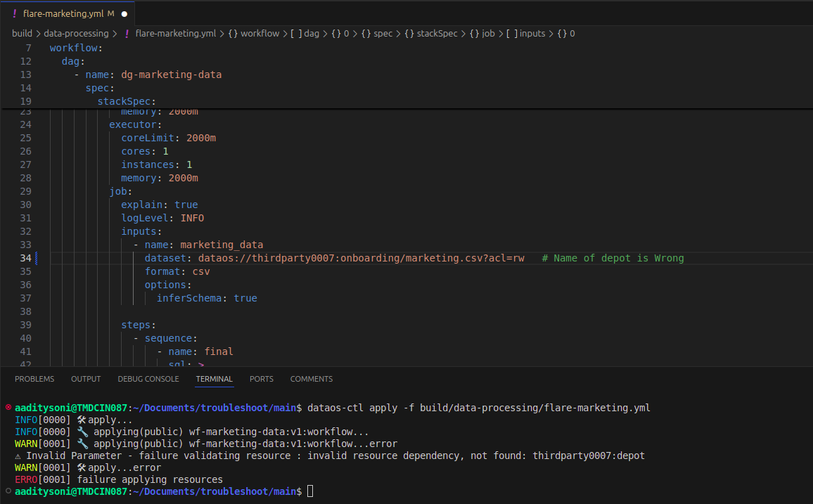Focus the terminal cursor at the prompt
The height and width of the screenshot is (504, 813).
point(310,491)
